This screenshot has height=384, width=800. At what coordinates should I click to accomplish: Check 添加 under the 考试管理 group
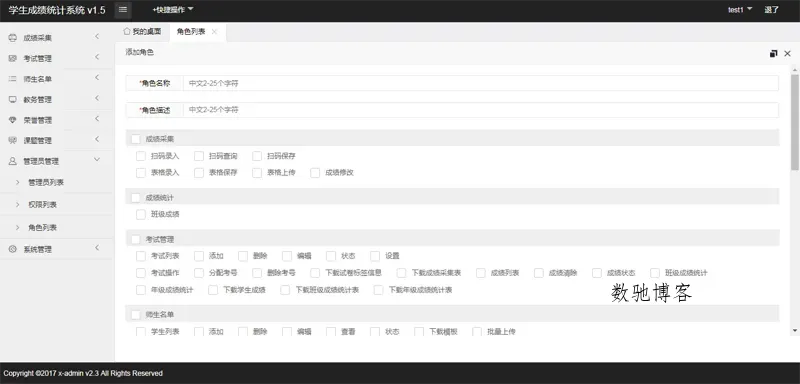199,256
